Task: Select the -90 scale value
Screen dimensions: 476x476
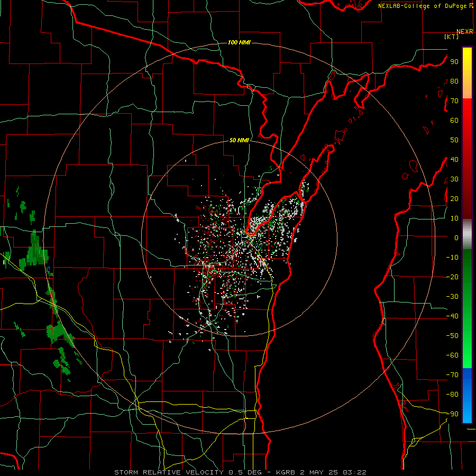Action: click(x=452, y=414)
